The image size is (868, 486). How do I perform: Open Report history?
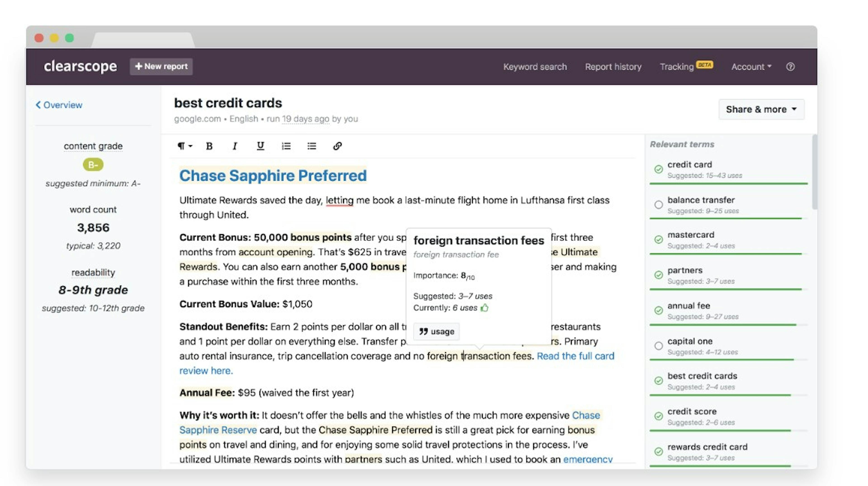coord(613,67)
